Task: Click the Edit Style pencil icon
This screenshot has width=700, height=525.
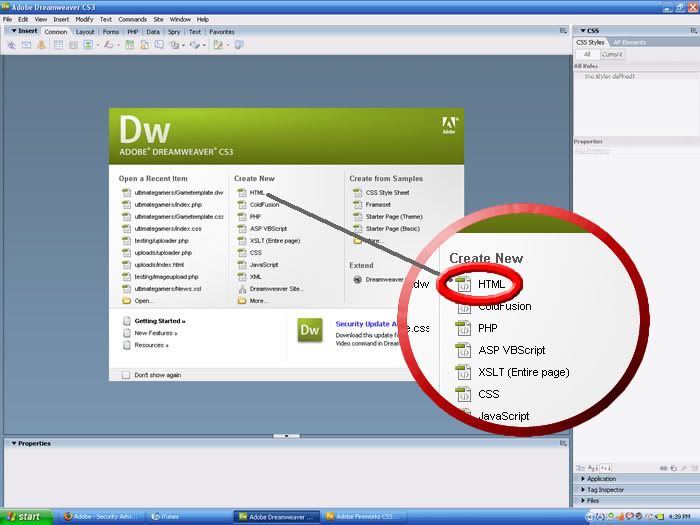Action: pos(684,468)
